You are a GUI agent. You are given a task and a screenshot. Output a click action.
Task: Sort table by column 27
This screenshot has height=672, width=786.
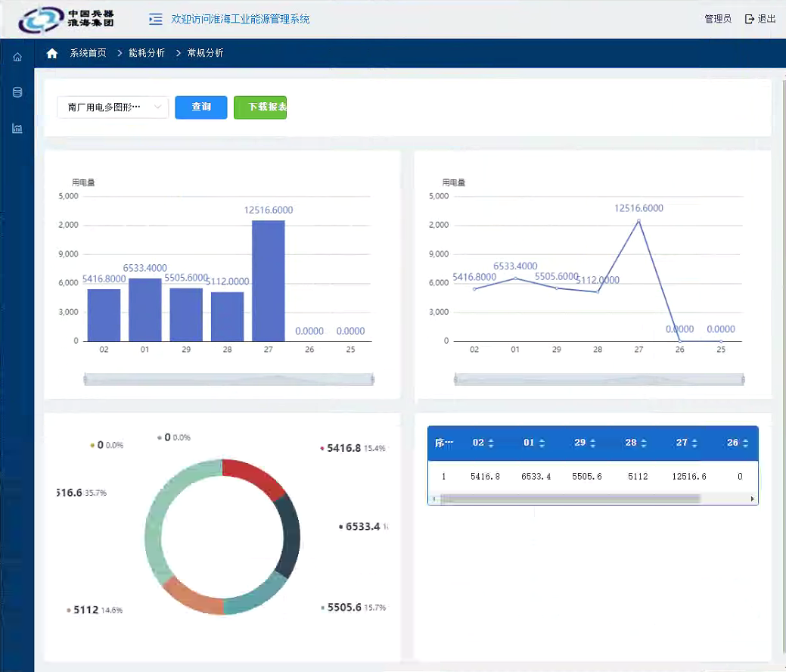coord(687,443)
